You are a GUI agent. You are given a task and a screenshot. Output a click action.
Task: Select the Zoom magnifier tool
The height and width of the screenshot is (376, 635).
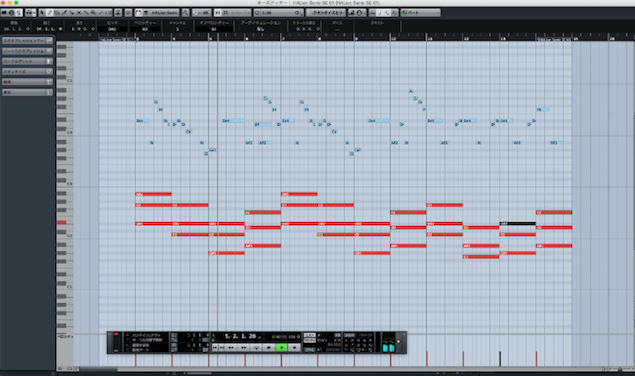coord(94,13)
